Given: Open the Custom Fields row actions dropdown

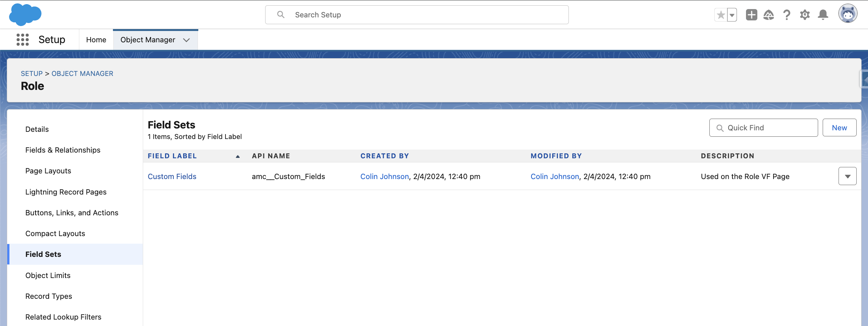Looking at the screenshot, I should tap(847, 176).
